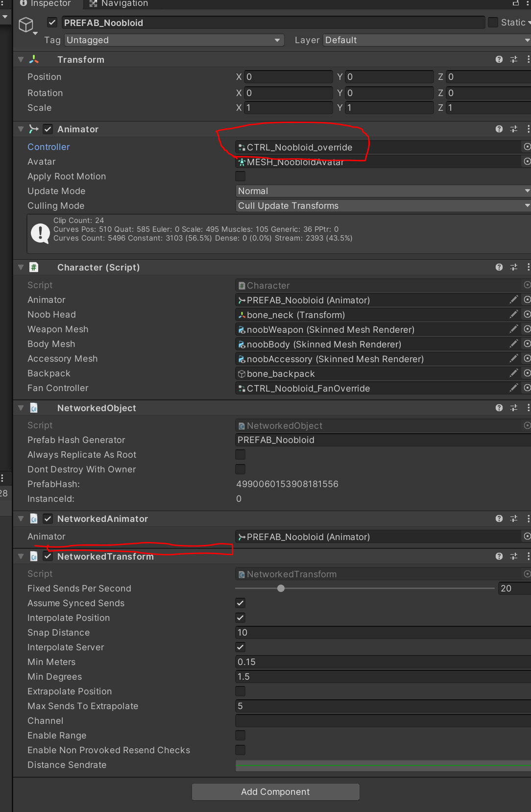The height and width of the screenshot is (812, 531).
Task: Open the object picker for the Body Mesh field
Action: [x=527, y=344]
